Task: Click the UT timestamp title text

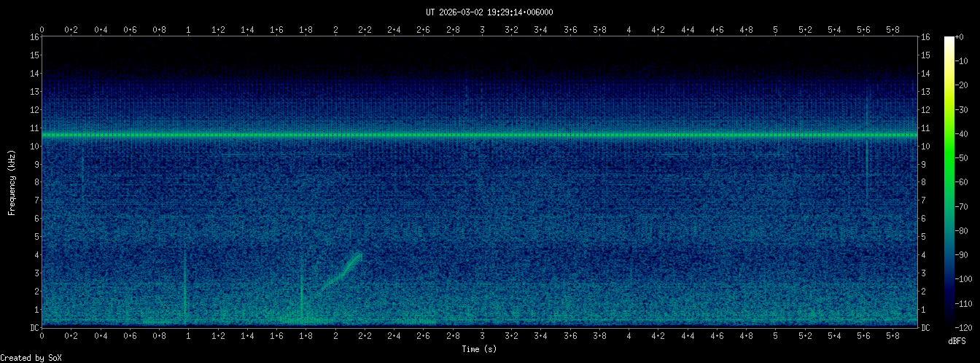Action: click(489, 12)
